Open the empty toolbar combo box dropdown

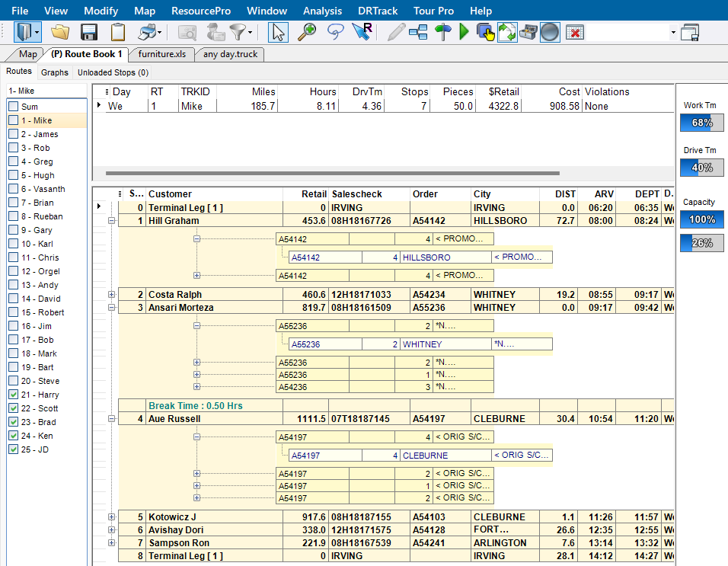click(x=672, y=33)
